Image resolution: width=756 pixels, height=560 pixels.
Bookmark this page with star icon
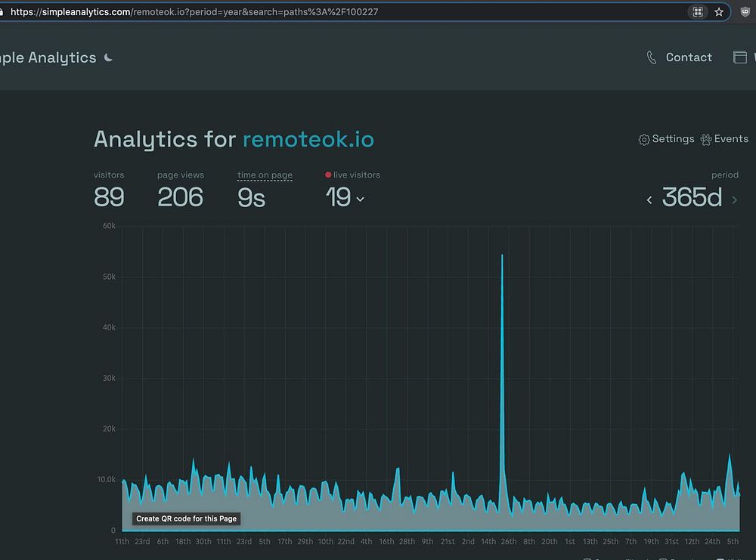click(x=719, y=12)
